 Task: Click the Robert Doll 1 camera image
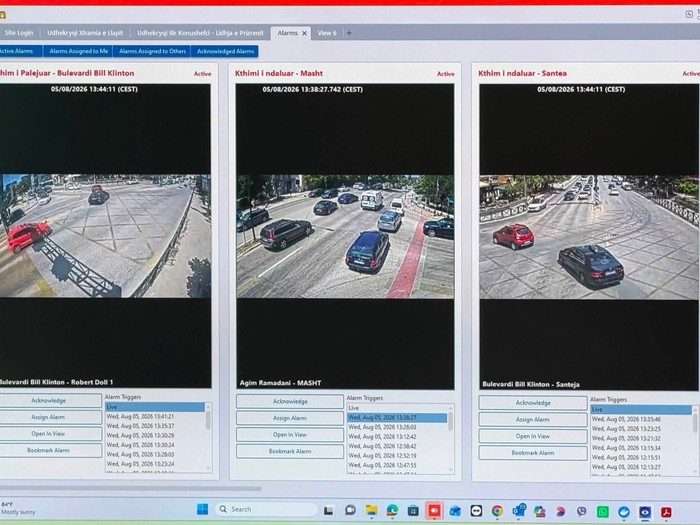pos(105,236)
